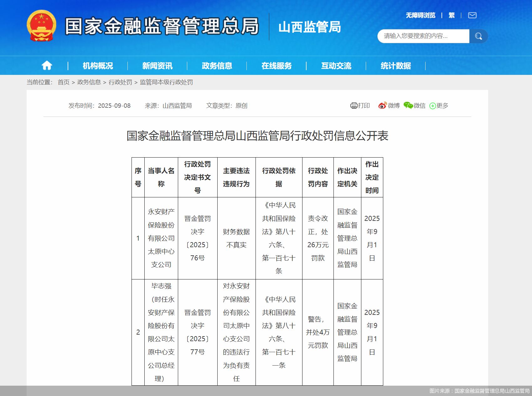Viewport: 532px width, 396px height.
Task: Share via the Weibo icon
Action: (382, 106)
